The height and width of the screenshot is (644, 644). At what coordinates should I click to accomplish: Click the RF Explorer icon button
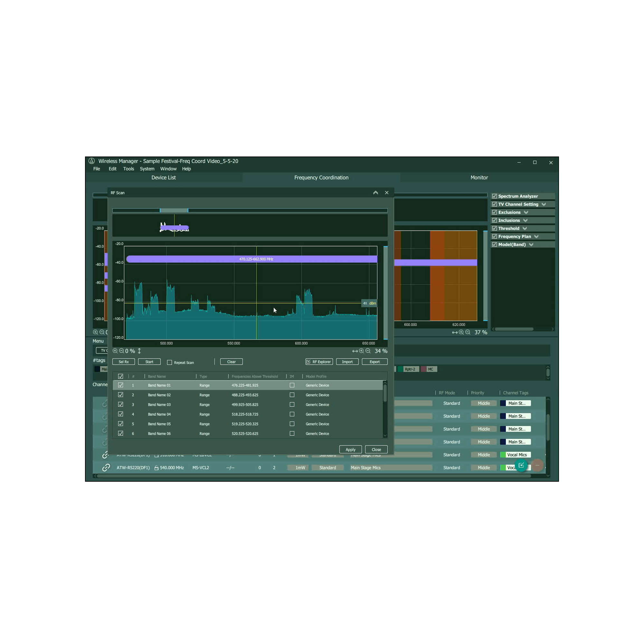(x=318, y=362)
